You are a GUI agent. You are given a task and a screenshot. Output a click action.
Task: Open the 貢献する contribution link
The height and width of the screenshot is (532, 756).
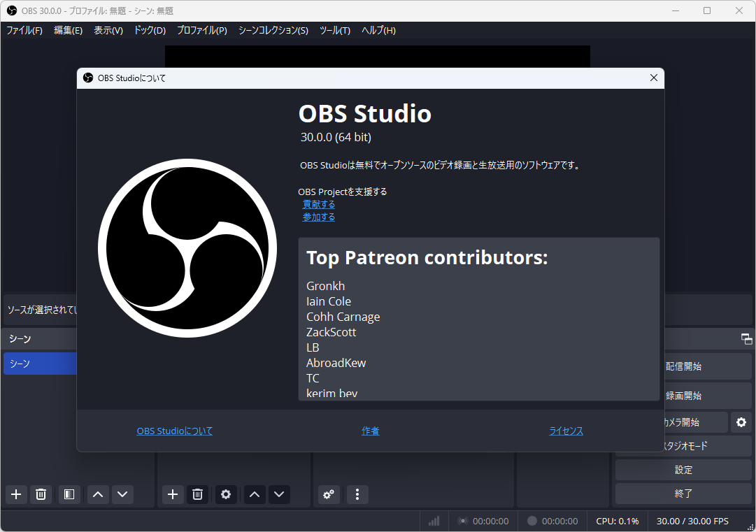click(x=318, y=203)
